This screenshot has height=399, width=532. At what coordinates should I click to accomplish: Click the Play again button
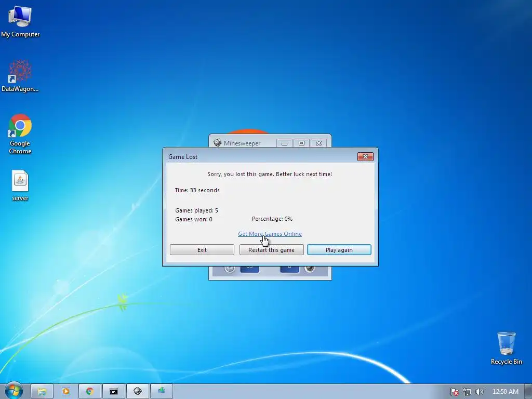click(339, 250)
